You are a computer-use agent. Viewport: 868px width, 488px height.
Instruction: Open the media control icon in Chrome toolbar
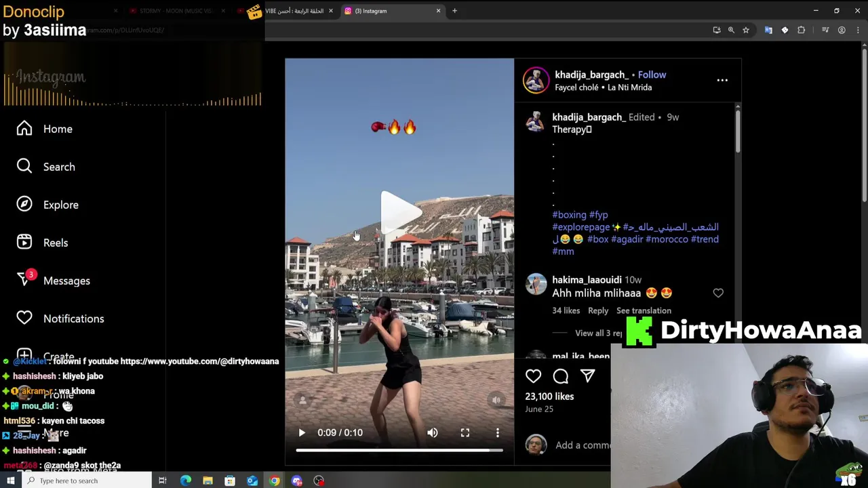[825, 30]
